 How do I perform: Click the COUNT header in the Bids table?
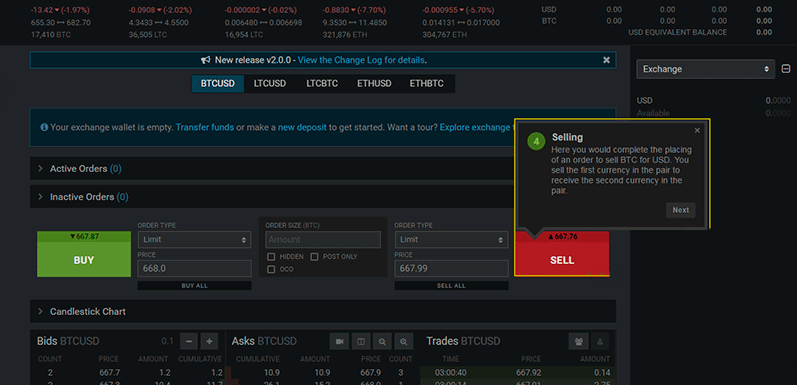point(50,359)
